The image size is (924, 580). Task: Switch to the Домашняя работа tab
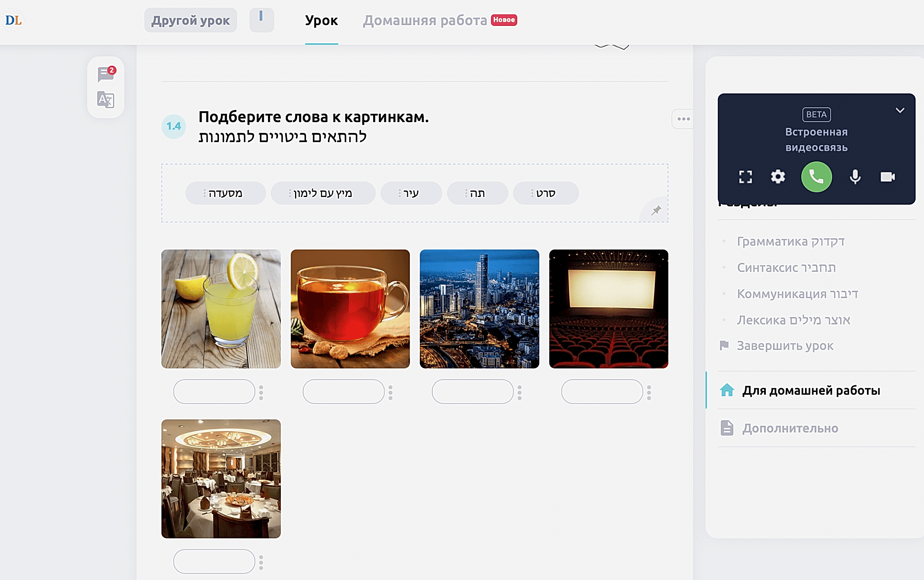[x=425, y=20]
